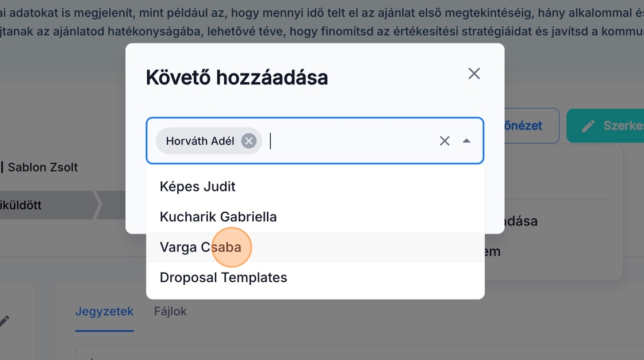Click the notes text area below Jegyzetek
The width and height of the screenshot is (644, 360).
[x=345, y=353]
